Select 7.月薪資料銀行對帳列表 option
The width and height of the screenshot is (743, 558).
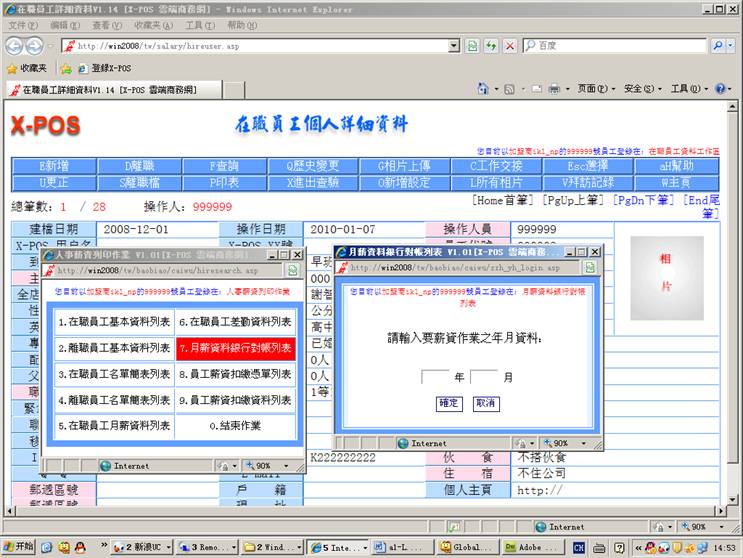tap(235, 348)
